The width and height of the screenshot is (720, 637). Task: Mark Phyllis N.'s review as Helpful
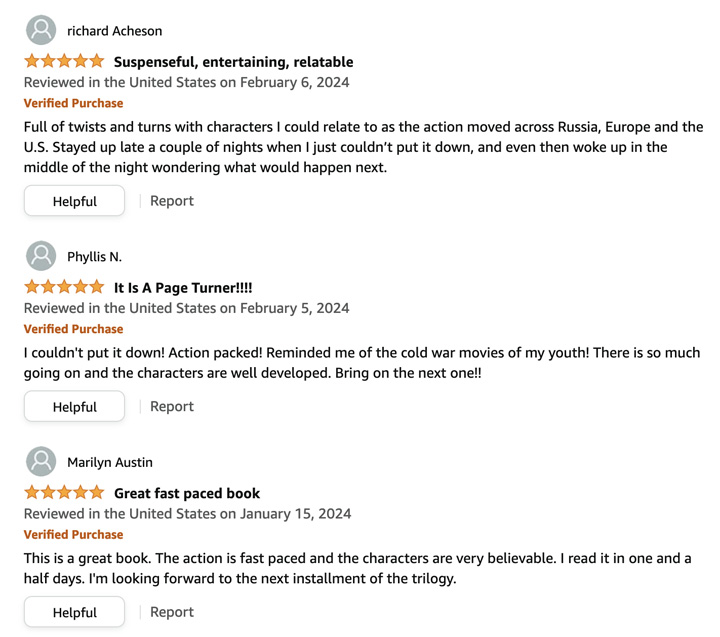[74, 406]
